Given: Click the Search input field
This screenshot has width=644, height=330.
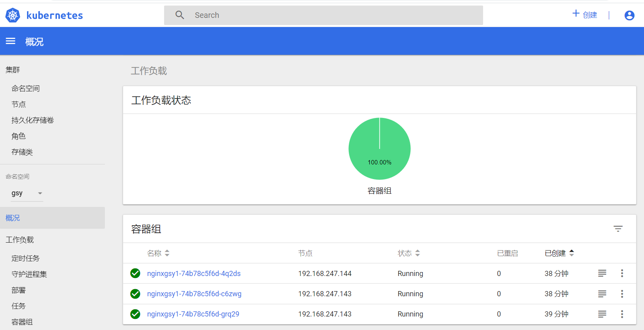Looking at the screenshot, I should coord(323,15).
